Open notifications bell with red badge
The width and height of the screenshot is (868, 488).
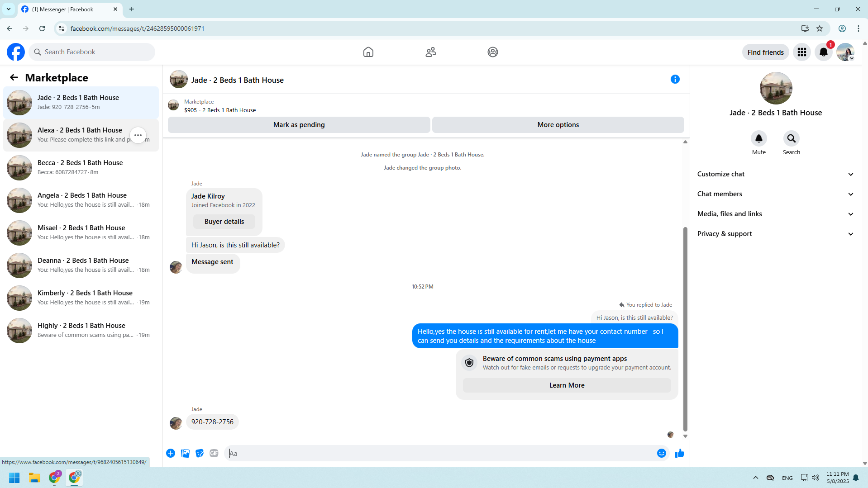(x=824, y=52)
